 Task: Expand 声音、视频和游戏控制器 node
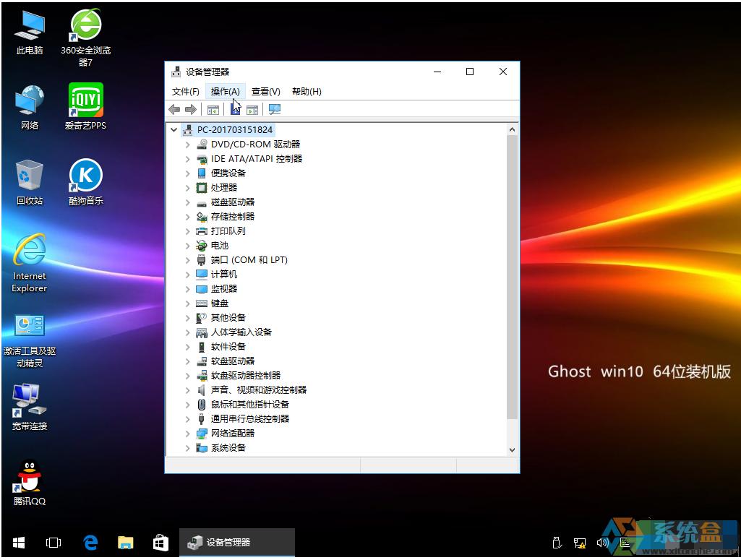tap(188, 390)
